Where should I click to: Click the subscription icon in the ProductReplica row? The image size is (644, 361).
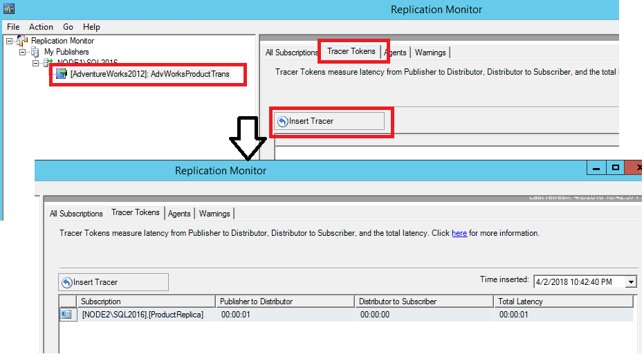coord(67,315)
